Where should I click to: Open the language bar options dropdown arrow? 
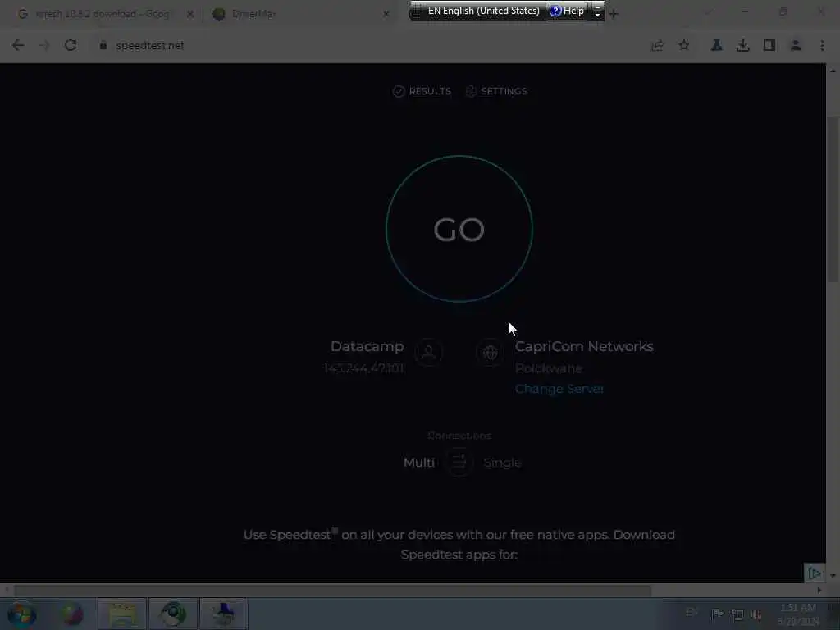pos(597,16)
